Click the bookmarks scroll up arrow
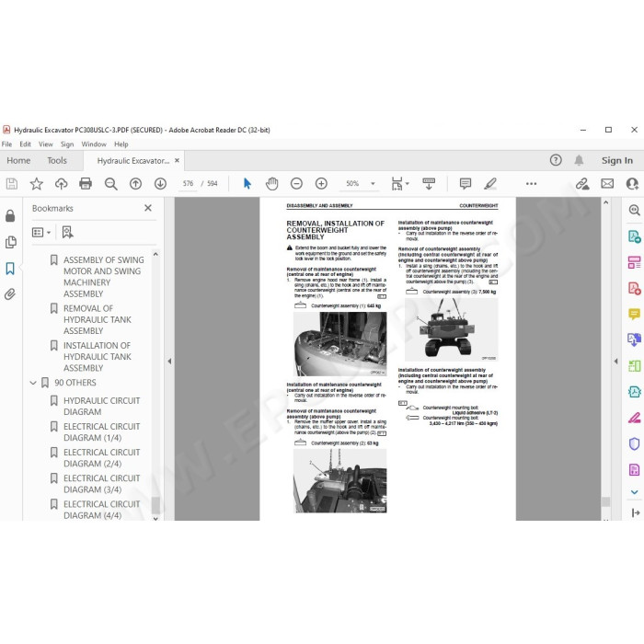The image size is (644, 644). 155,254
